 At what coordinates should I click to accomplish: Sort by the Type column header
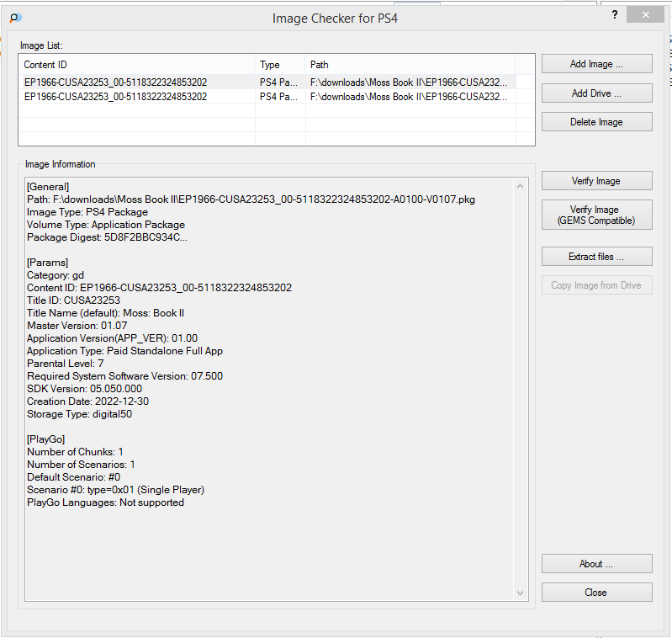280,64
